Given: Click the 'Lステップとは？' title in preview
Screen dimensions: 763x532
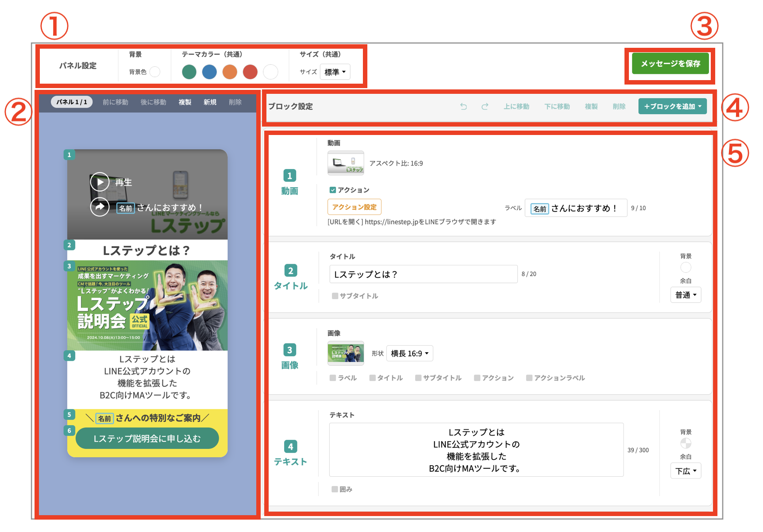Looking at the screenshot, I should 146,251.
